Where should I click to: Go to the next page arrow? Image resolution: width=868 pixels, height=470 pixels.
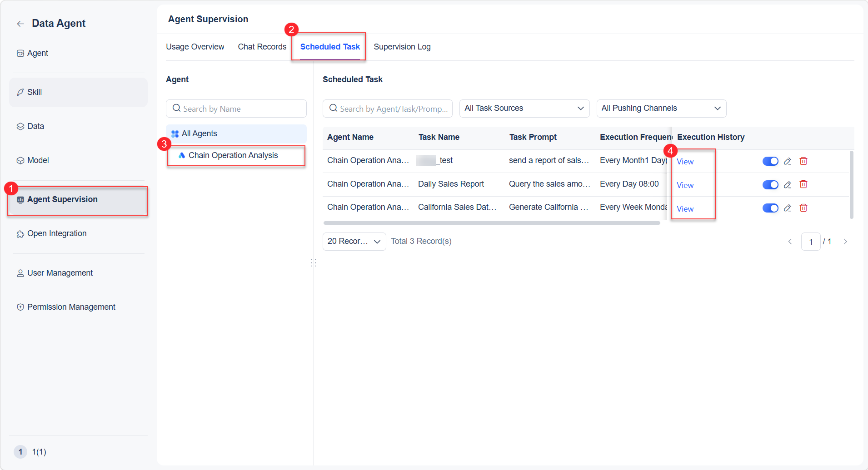[845, 242]
